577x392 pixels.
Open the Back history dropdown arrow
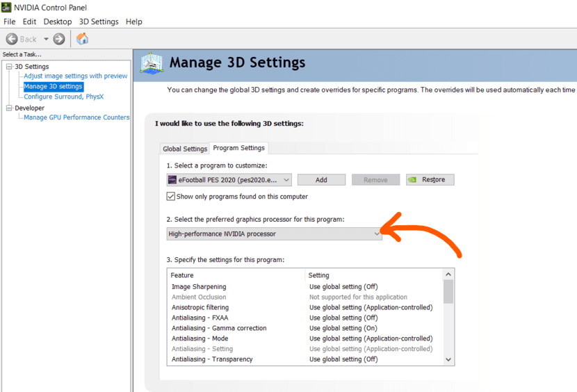[x=46, y=39]
